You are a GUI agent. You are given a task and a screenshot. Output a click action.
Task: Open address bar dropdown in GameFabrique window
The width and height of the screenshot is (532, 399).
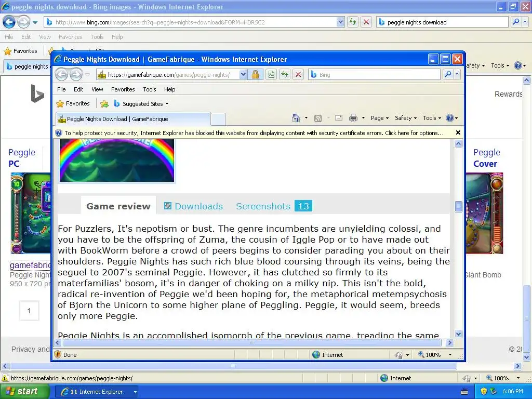pyautogui.click(x=243, y=75)
